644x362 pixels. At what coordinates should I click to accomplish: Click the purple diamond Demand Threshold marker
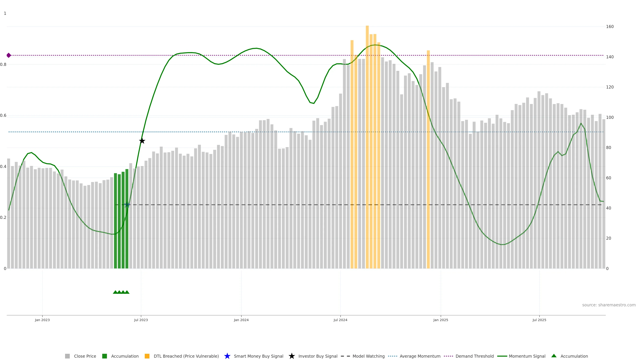pyautogui.click(x=9, y=55)
